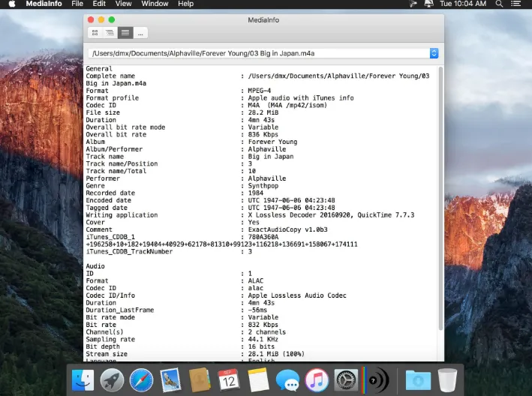Click the Bit depth value 16 bits
Viewport: 532px width, 396px height.
pyautogui.click(x=261, y=346)
